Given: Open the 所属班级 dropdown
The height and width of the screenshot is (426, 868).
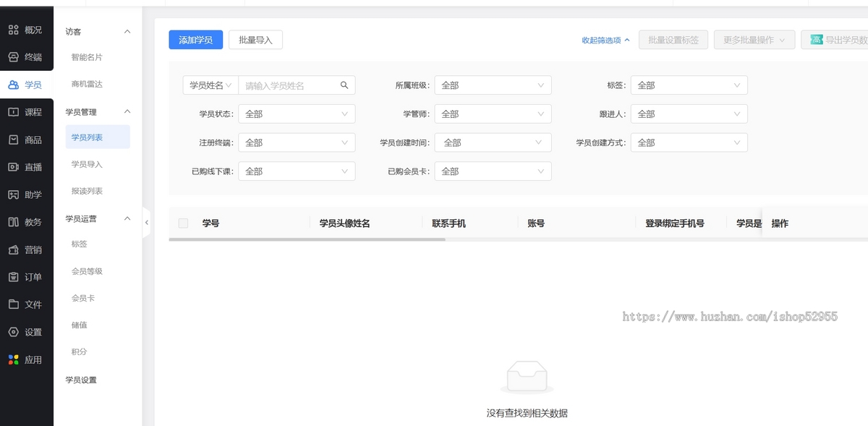Looking at the screenshot, I should tap(493, 85).
